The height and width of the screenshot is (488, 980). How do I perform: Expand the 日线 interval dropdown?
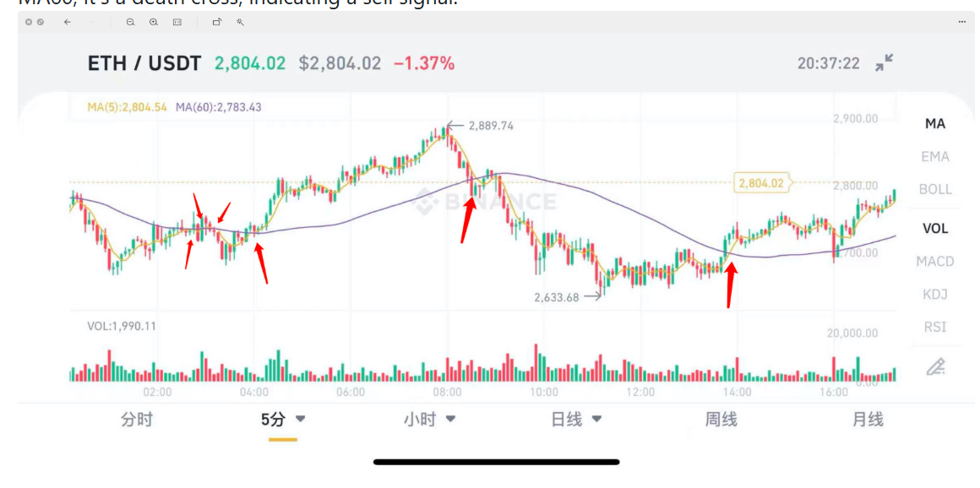tap(576, 419)
